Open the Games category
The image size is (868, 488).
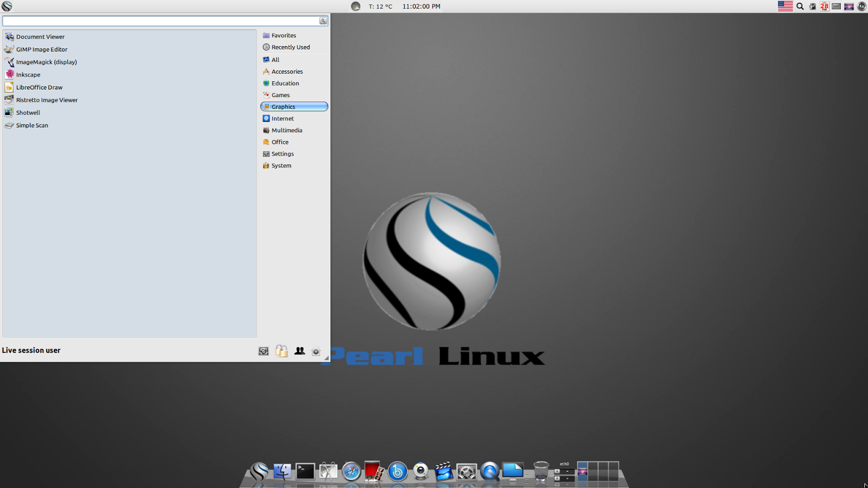point(294,95)
